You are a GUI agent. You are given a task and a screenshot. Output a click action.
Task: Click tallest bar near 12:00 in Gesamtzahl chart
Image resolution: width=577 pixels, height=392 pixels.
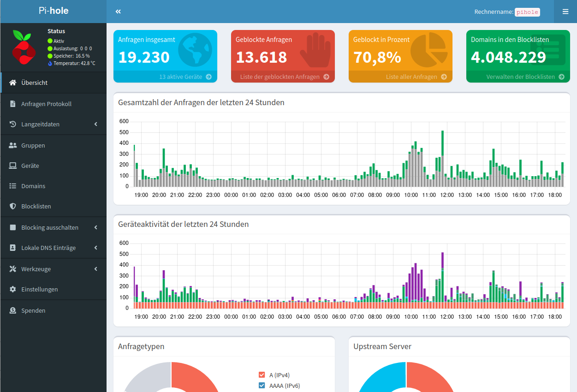point(442,158)
